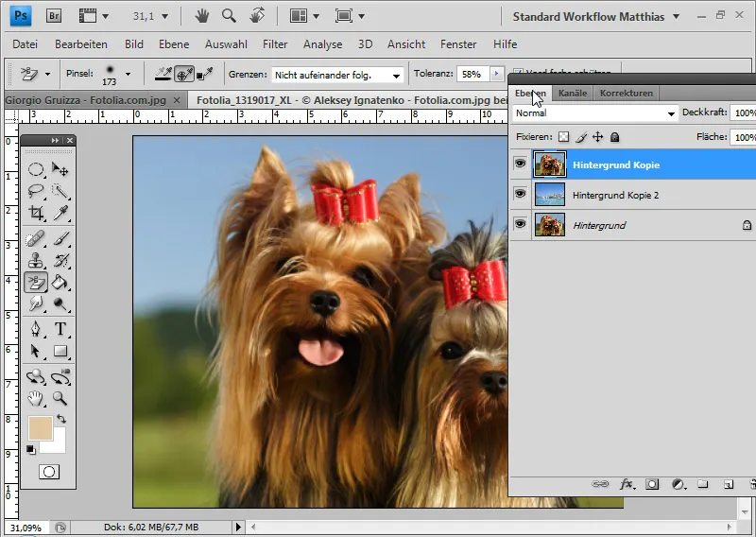Select the 3D Orbit camera tool
Screen dimensions: 756x537
point(60,377)
